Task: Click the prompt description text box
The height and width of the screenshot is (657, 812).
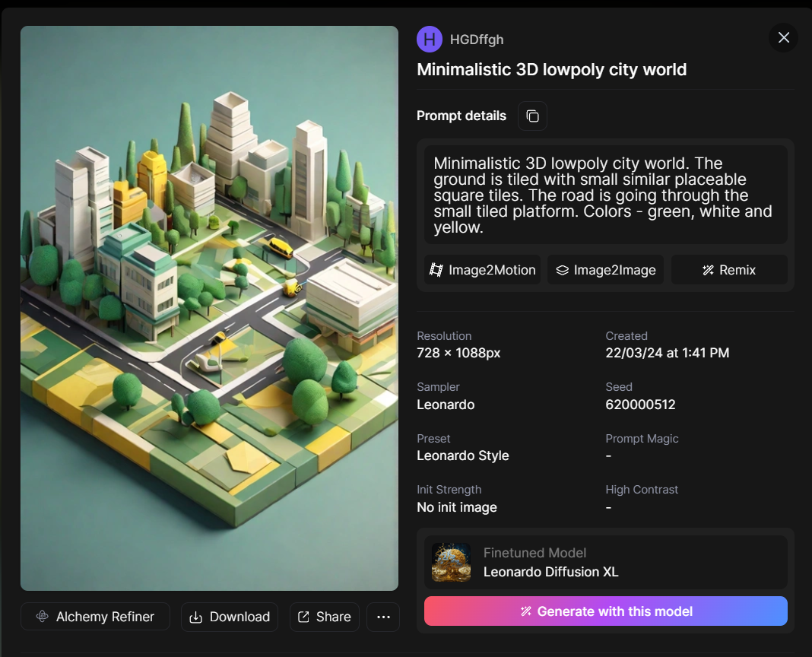Action: (605, 195)
